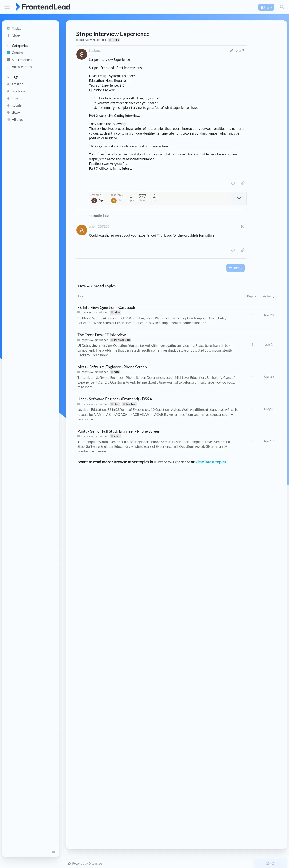Click read more on Uber excerpt
Image resolution: width=289 pixels, height=868 pixels.
tap(85, 420)
